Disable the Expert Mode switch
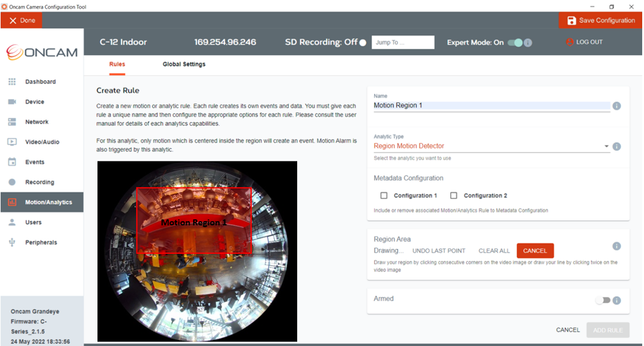644x346 pixels. pyautogui.click(x=515, y=43)
